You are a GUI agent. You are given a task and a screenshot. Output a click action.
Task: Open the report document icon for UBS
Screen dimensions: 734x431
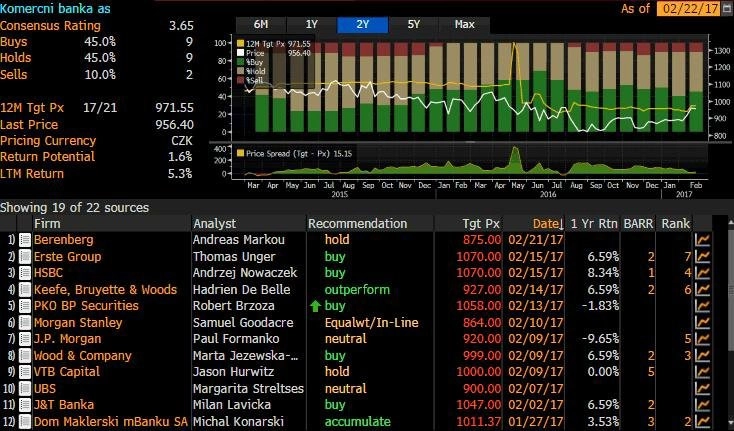25,388
